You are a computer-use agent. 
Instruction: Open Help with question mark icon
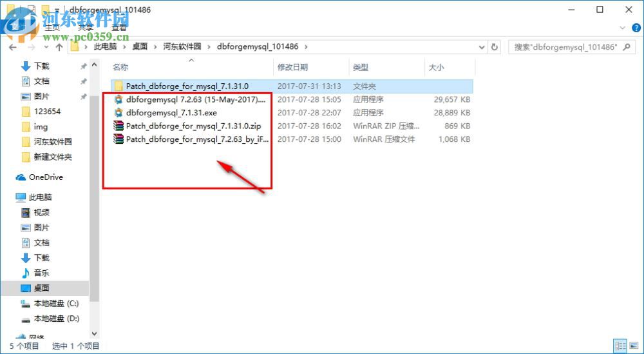click(x=635, y=28)
